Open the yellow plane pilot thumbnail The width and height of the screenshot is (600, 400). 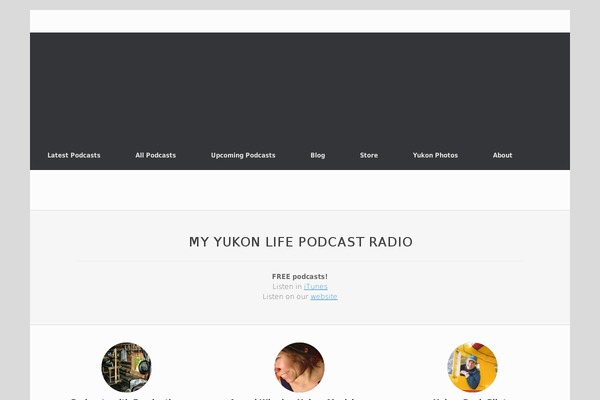(473, 367)
